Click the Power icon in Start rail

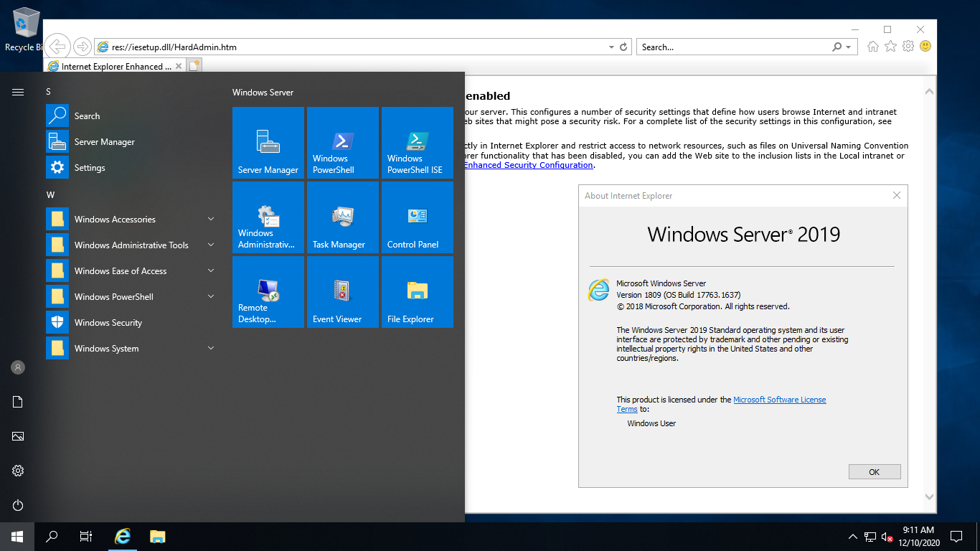[x=18, y=505]
